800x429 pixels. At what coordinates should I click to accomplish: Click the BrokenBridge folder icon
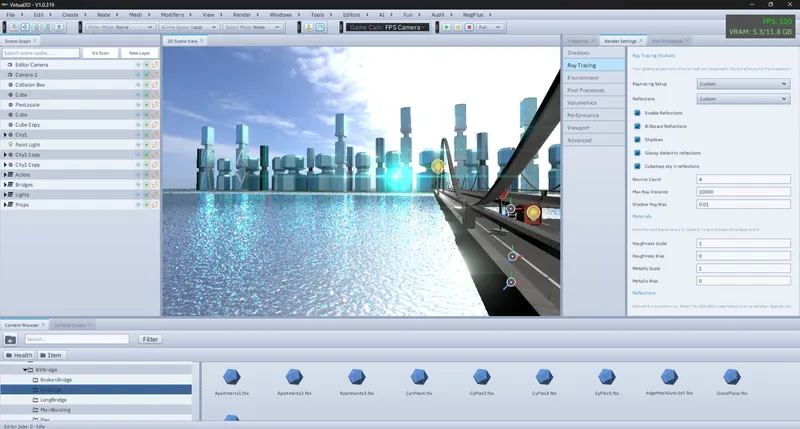pyautogui.click(x=35, y=380)
